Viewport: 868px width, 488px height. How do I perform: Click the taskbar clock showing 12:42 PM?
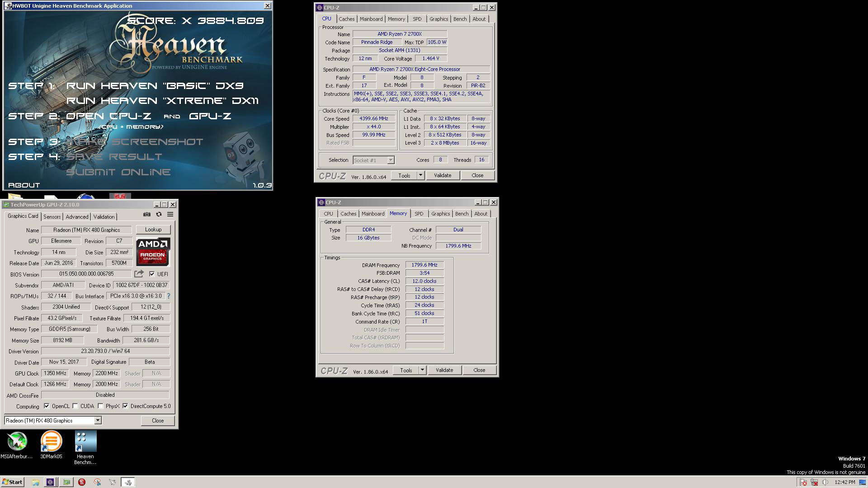tap(844, 482)
